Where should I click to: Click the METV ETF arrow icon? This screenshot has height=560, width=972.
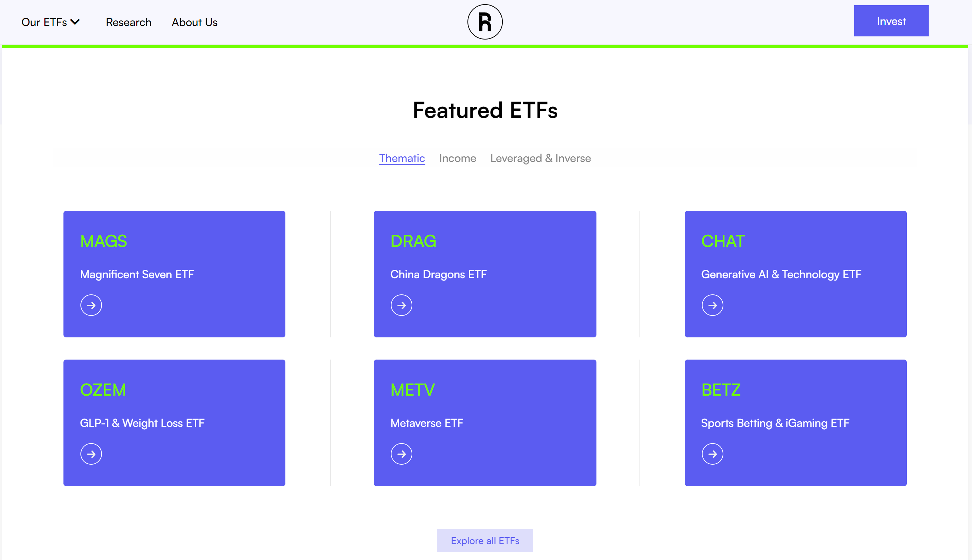(401, 454)
